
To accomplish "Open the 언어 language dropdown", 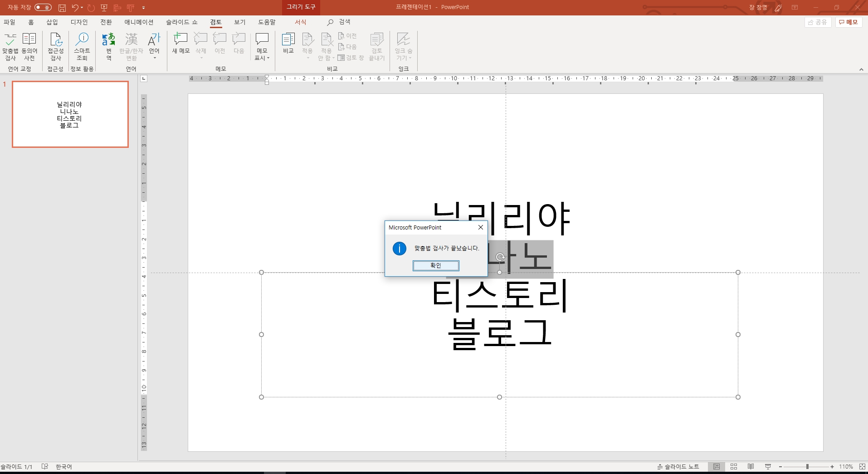I will click(154, 47).
